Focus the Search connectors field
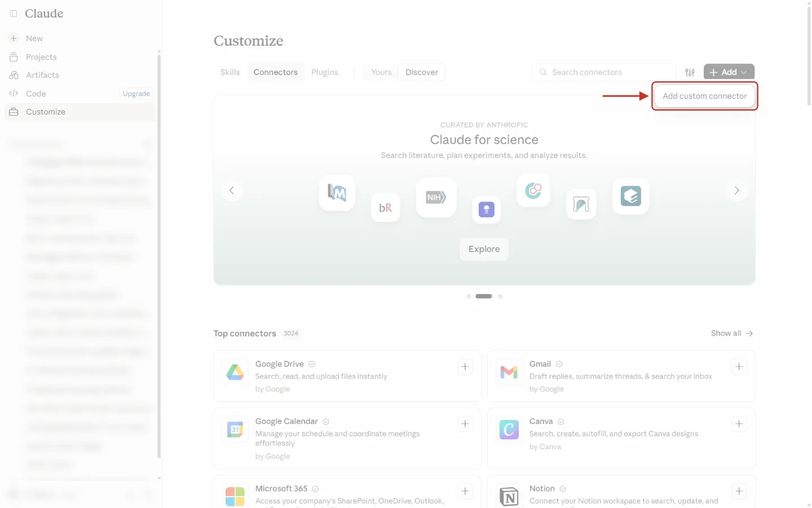 pos(604,72)
